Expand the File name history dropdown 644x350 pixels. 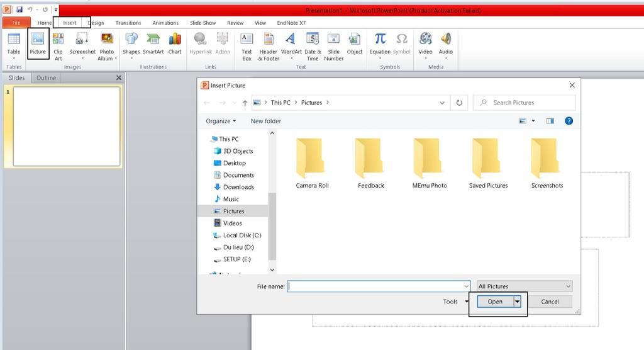click(x=466, y=286)
